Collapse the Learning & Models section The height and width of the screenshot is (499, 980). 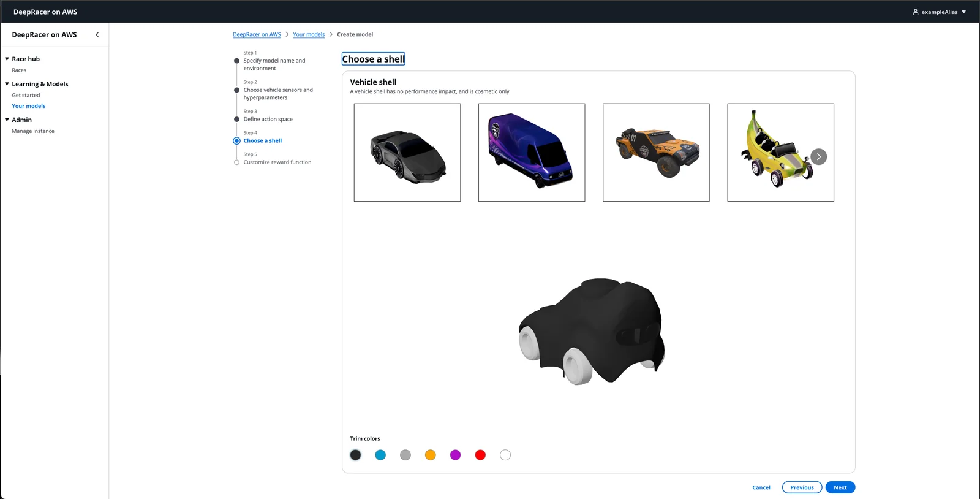pos(7,84)
